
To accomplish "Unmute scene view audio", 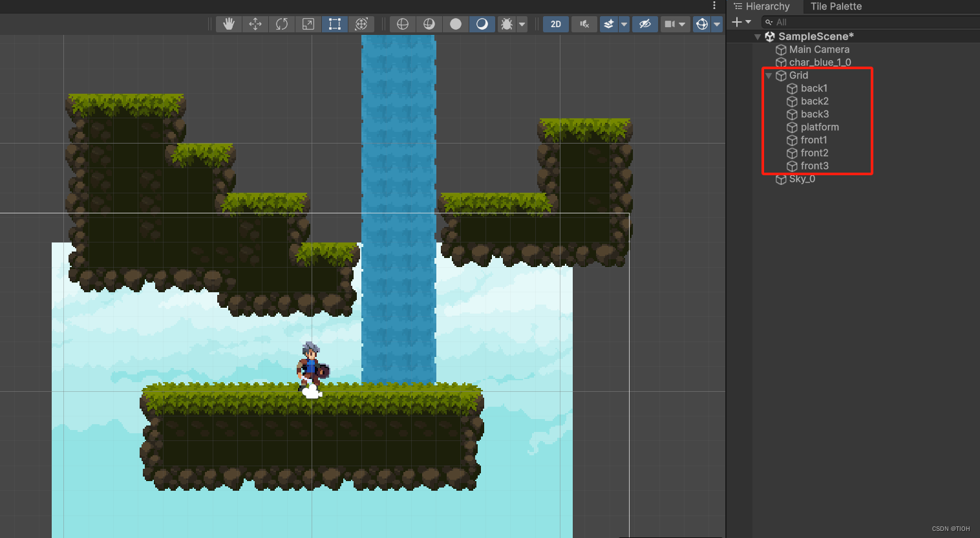I will 584,23.
